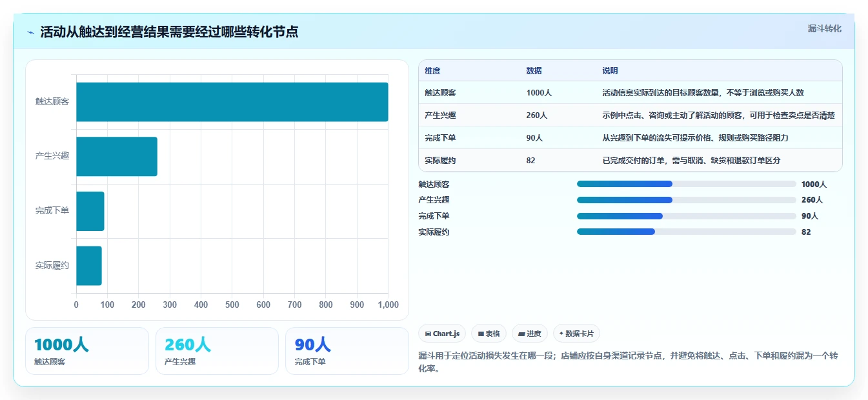Viewport: 868px width, 400px height.
Task: Click the 500 tick on the x-axis
Action: click(232, 305)
